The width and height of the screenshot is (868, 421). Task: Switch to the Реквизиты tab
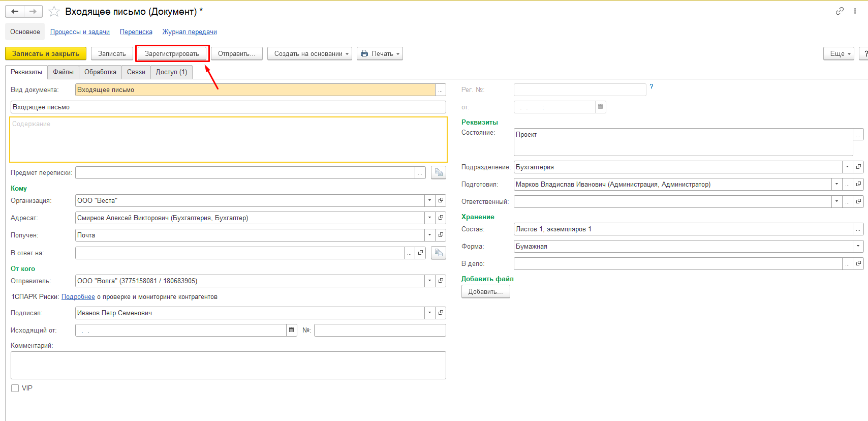26,72
